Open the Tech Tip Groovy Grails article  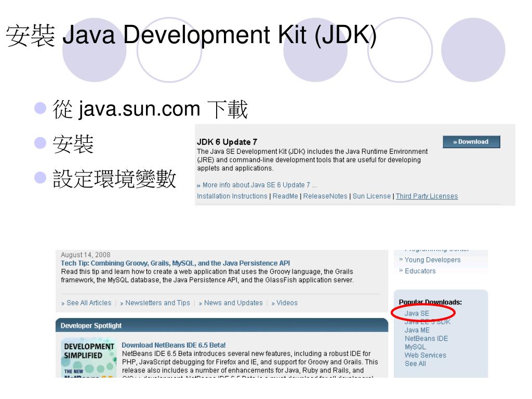click(176, 263)
